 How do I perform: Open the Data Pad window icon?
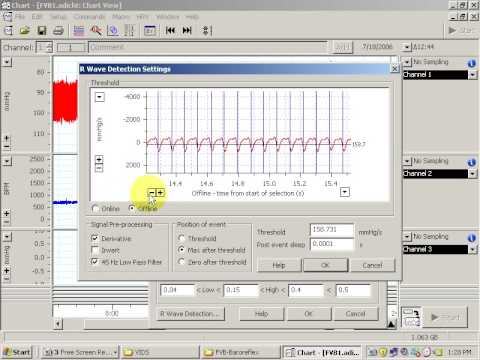click(x=150, y=31)
